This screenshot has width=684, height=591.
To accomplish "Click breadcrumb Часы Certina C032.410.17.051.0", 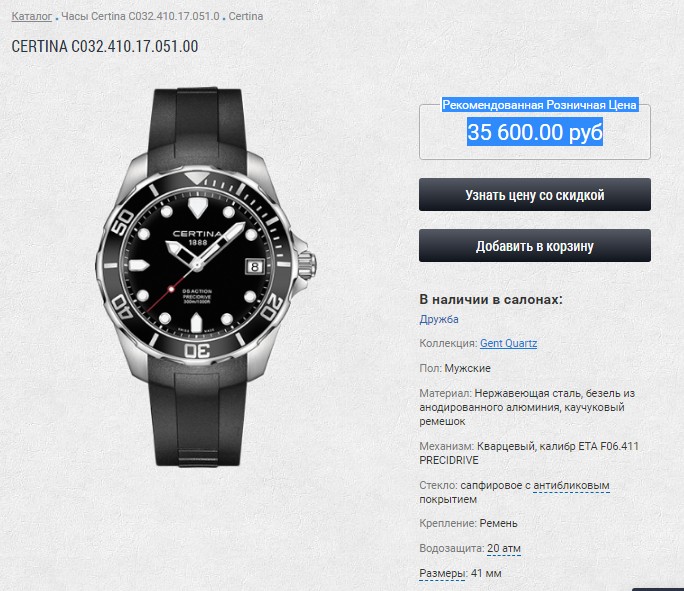I will 140,17.
